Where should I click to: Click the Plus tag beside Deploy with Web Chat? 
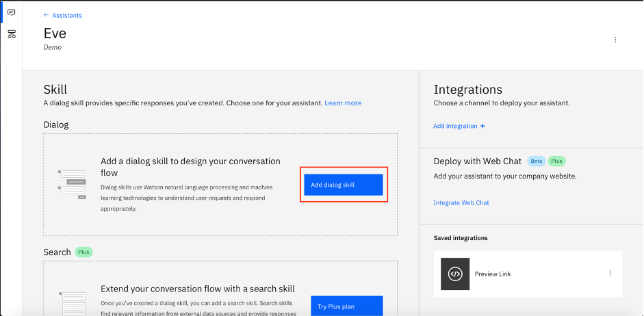556,161
